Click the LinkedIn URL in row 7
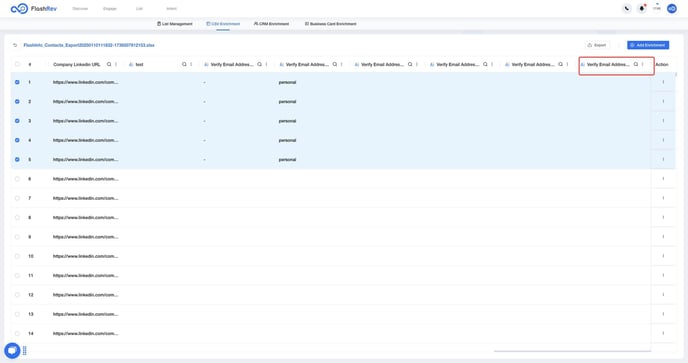The height and width of the screenshot is (363, 688). click(x=86, y=198)
